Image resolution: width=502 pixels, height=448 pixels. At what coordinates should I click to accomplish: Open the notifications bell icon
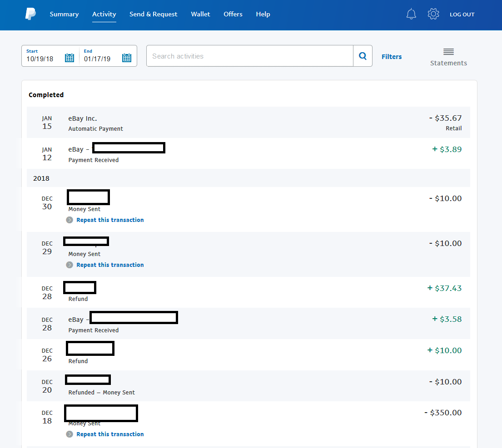(411, 14)
